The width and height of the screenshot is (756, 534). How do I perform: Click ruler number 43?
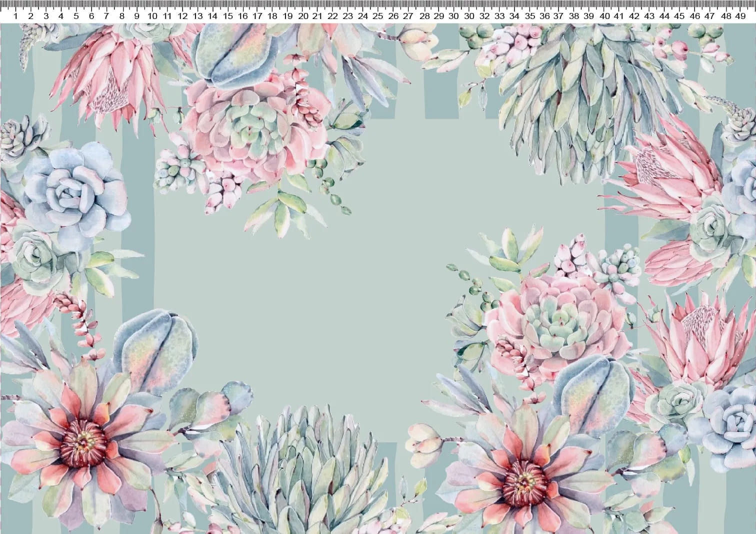coord(649,16)
